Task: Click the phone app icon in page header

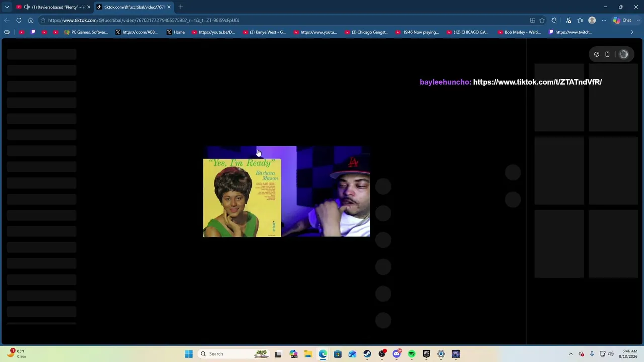Action: (607, 54)
